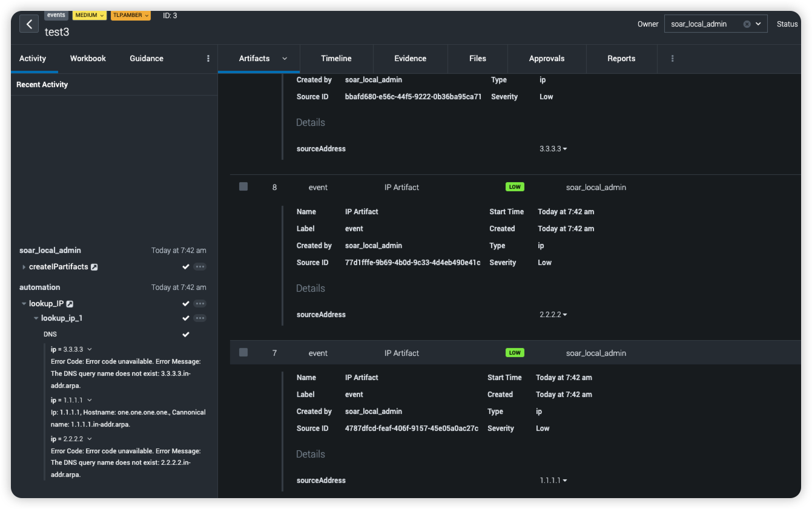
Task: Collapse the lookup_ip_1 action node
Action: click(36, 318)
